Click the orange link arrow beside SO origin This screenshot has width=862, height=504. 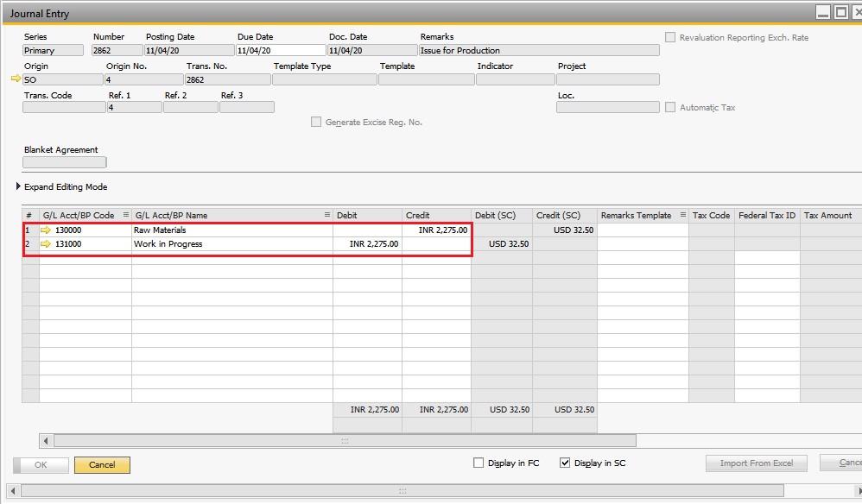pyautogui.click(x=15, y=79)
